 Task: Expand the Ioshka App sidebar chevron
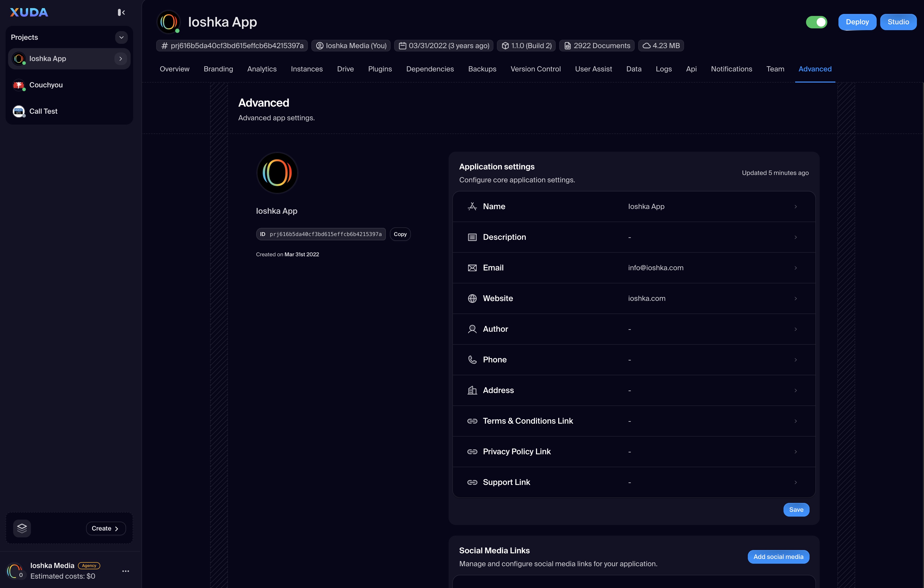(x=120, y=59)
